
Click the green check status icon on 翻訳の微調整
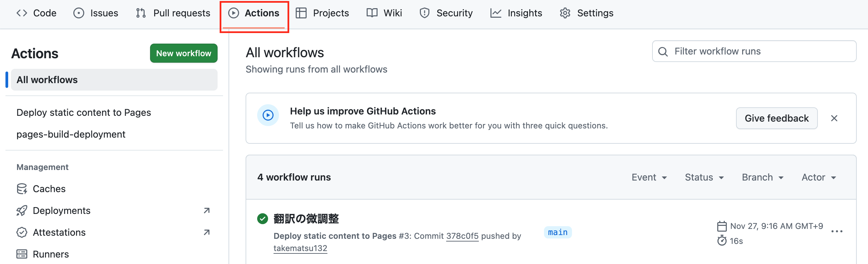click(x=262, y=219)
